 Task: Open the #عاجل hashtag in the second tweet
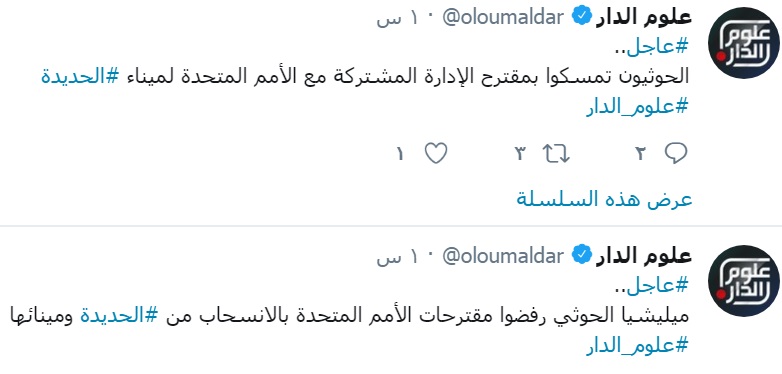(x=650, y=286)
